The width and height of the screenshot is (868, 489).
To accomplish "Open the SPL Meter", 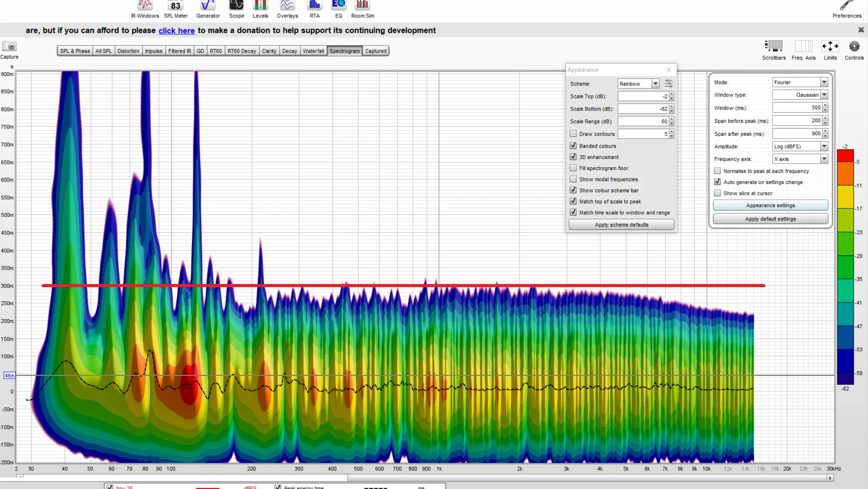I will pyautogui.click(x=176, y=9).
